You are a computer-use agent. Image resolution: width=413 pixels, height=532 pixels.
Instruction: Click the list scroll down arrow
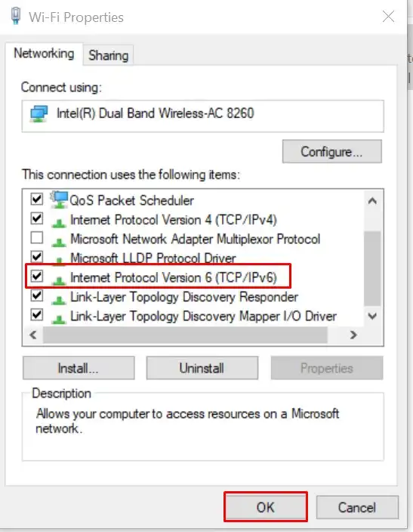[x=372, y=316]
